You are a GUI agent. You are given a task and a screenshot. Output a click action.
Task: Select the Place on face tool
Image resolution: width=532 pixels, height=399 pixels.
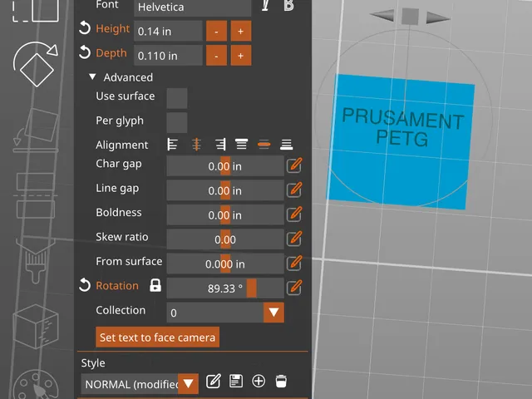click(x=35, y=131)
